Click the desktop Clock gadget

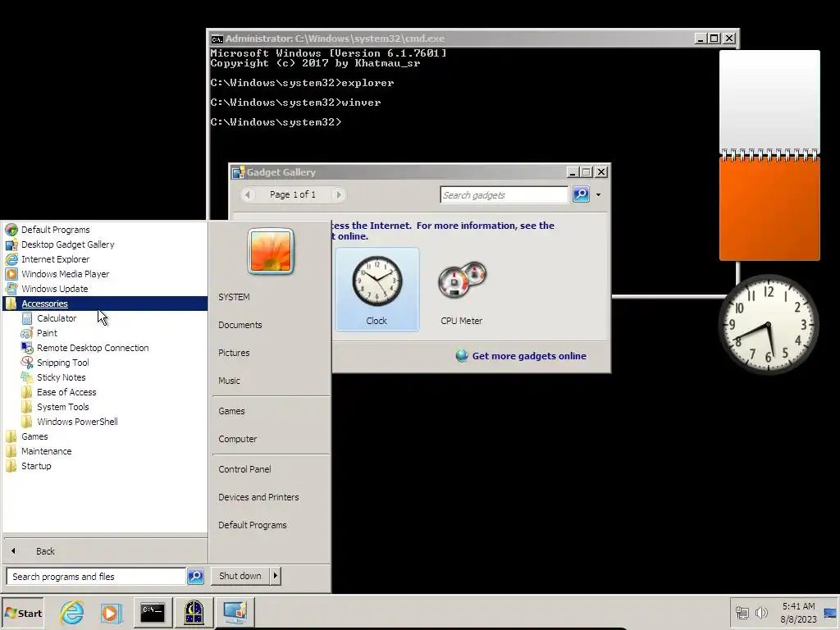coord(768,325)
